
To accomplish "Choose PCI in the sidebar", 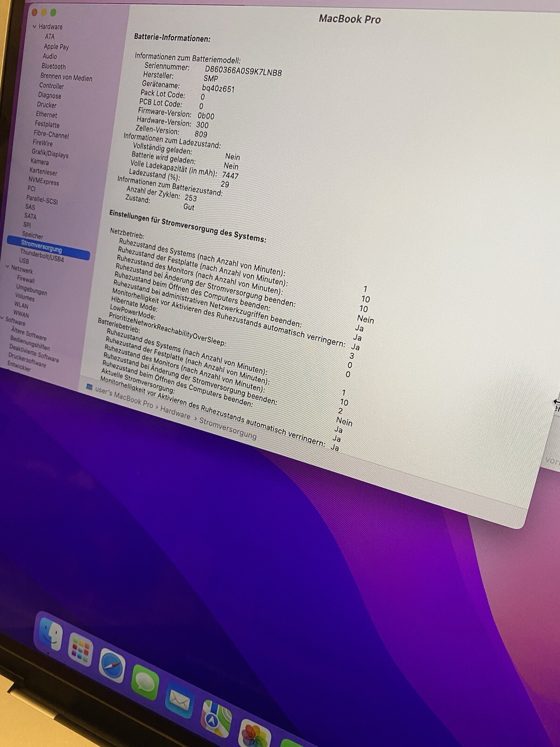I will 31,189.
